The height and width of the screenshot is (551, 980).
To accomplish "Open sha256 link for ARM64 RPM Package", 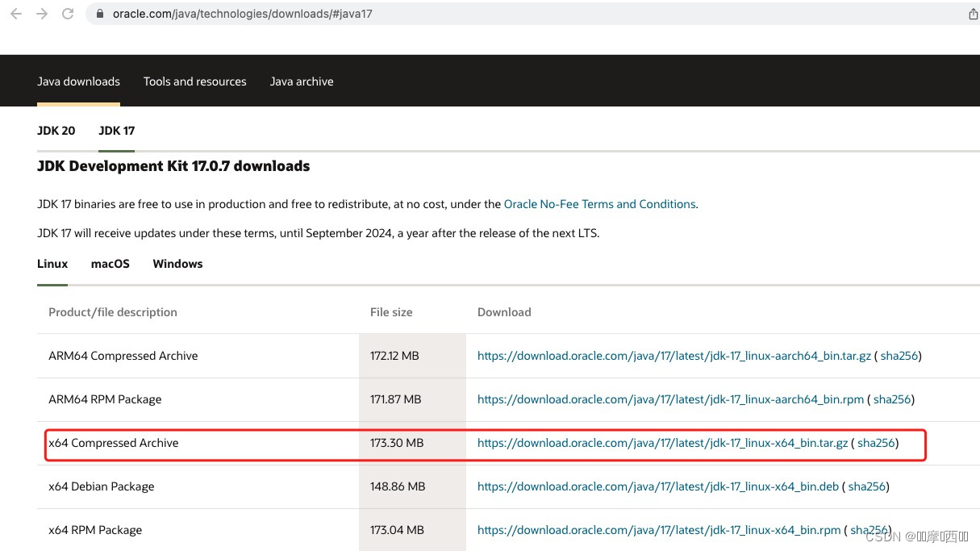I will click(x=892, y=399).
